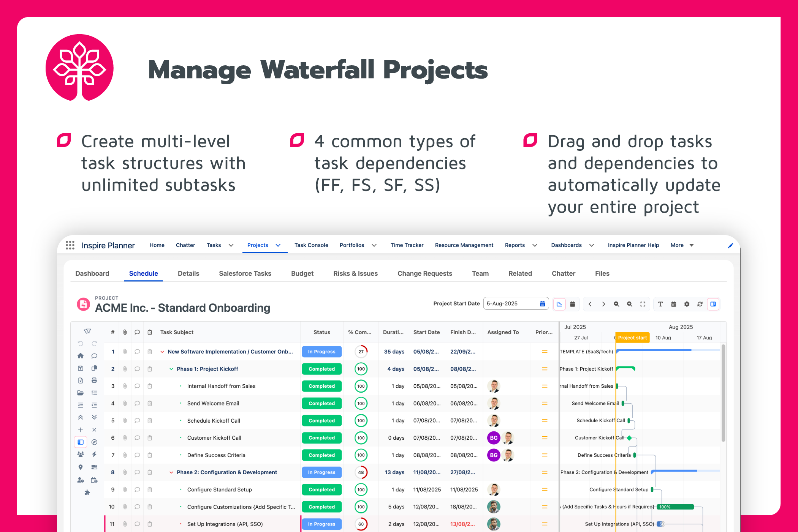Open Inspire Planner Help link
This screenshot has width=798, height=532.
click(633, 245)
